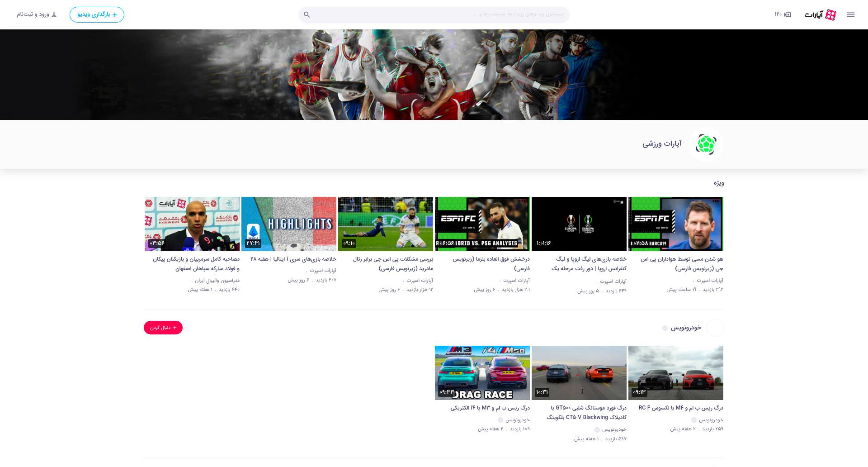Open Europa League highlights thumbnail
This screenshot has width=868, height=467.
point(579,224)
